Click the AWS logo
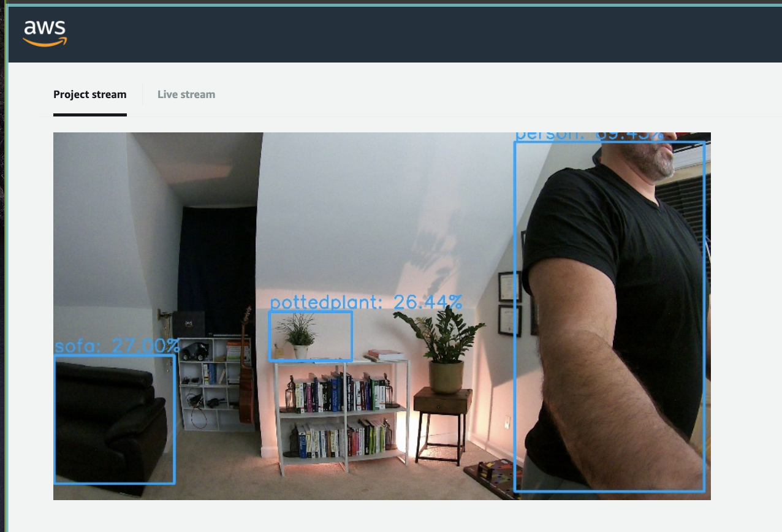 (x=45, y=32)
